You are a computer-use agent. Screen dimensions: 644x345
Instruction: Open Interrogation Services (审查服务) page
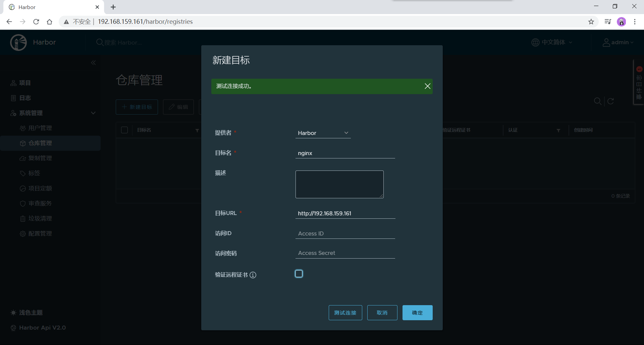point(36,203)
